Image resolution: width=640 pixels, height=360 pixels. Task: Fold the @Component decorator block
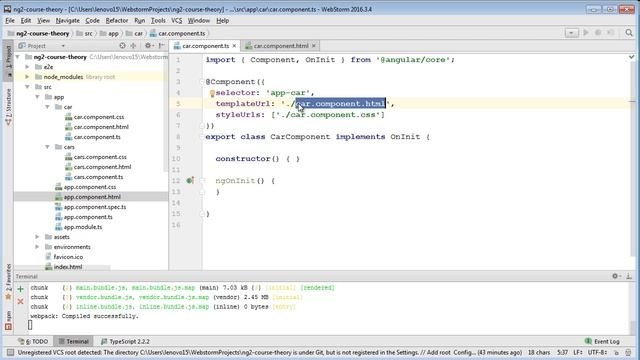pyautogui.click(x=202, y=82)
